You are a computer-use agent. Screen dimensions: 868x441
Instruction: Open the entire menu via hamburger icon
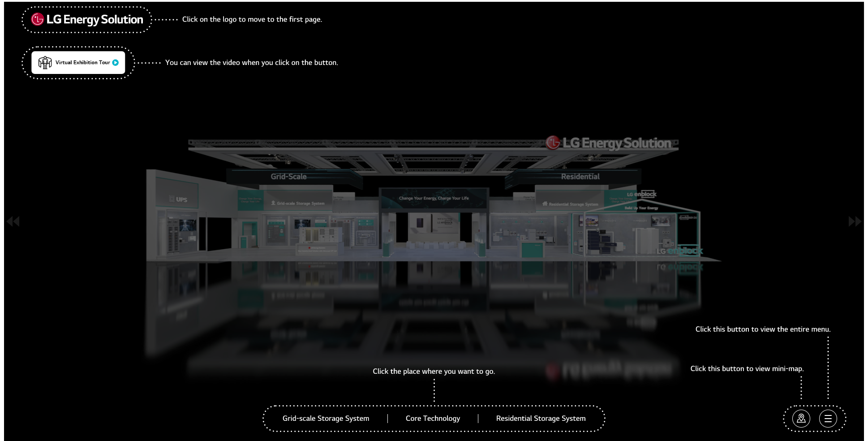pos(828,419)
